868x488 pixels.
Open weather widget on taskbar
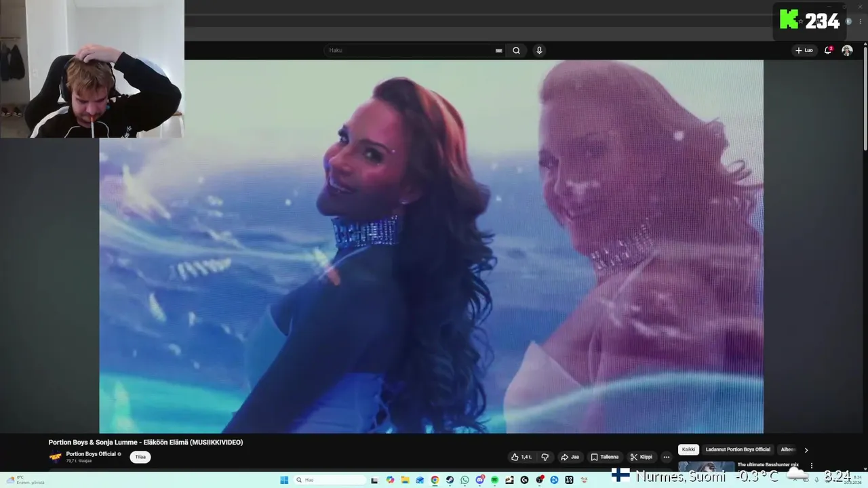click(x=24, y=480)
